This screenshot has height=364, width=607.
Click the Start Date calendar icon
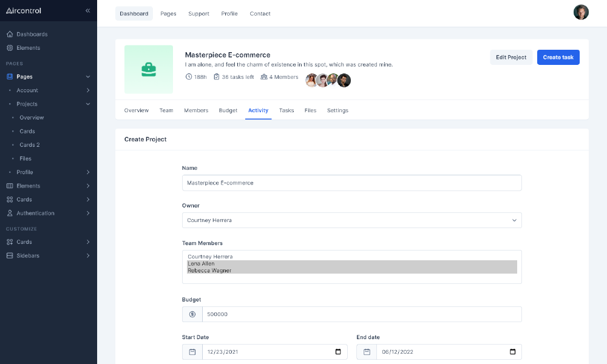[x=192, y=352]
